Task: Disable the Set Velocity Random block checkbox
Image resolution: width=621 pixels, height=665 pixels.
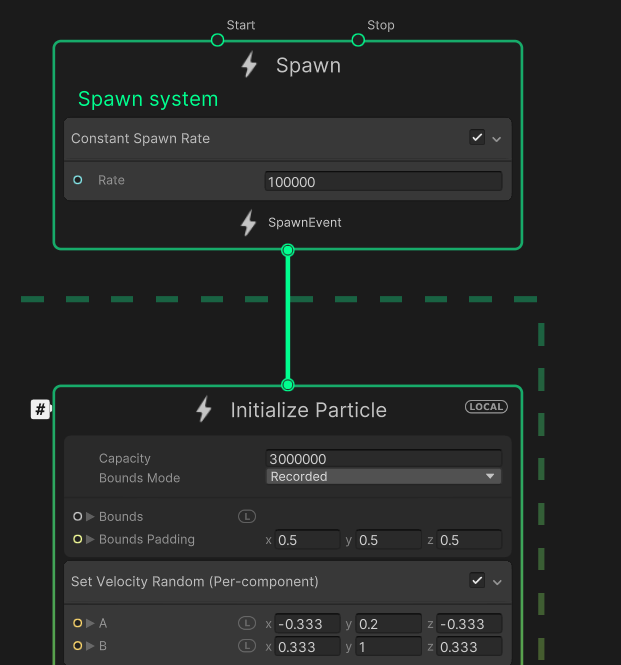Action: [x=477, y=580]
